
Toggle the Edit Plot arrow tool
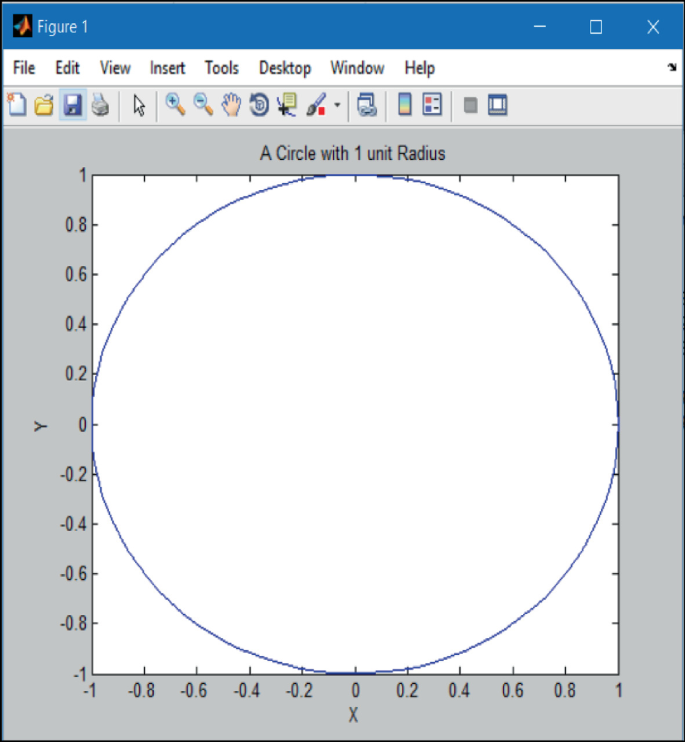[139, 105]
